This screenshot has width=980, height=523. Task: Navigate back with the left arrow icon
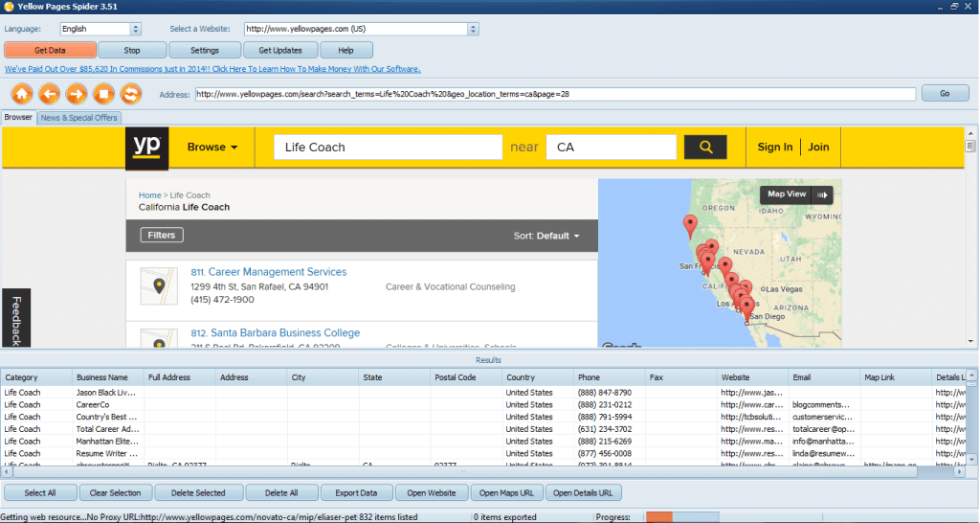pyautogui.click(x=50, y=95)
